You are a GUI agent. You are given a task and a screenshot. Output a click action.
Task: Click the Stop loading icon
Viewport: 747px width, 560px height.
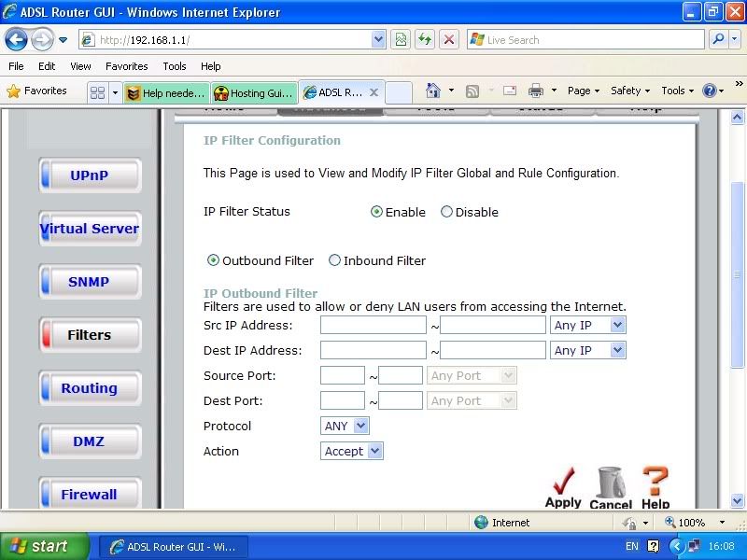pos(449,40)
